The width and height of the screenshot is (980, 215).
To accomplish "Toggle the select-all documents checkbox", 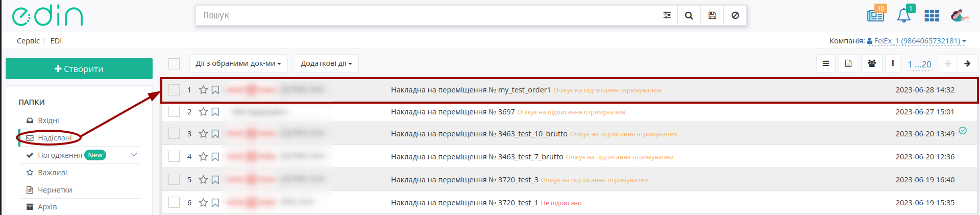I will [174, 63].
